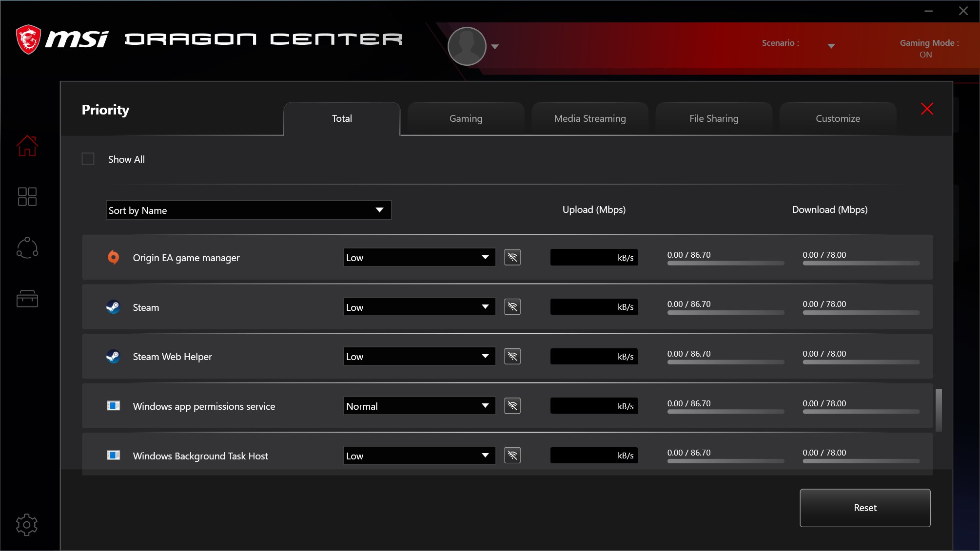This screenshot has height=551, width=980.
Task: Click kB/s field for Windows app permissions service
Action: [594, 406]
